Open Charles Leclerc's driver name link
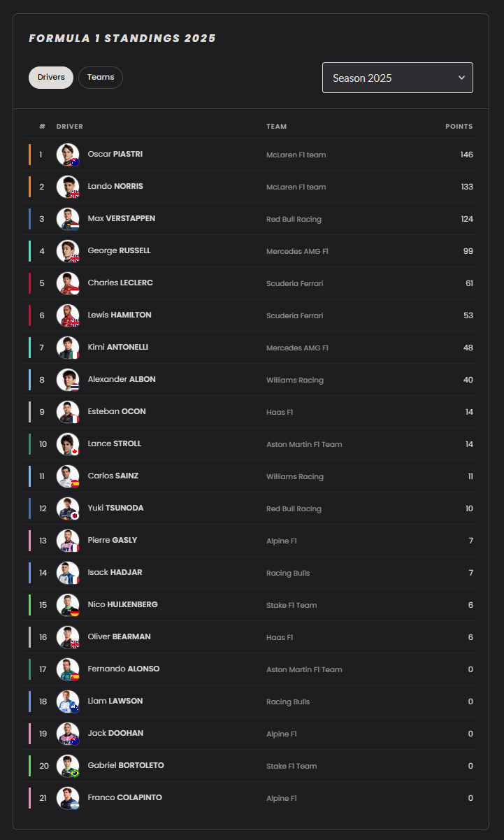 point(120,283)
